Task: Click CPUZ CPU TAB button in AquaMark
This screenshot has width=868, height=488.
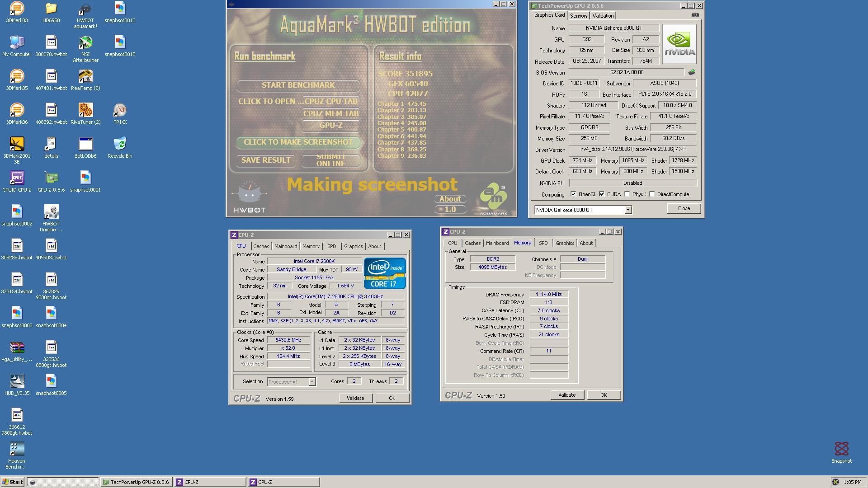Action: tap(331, 101)
